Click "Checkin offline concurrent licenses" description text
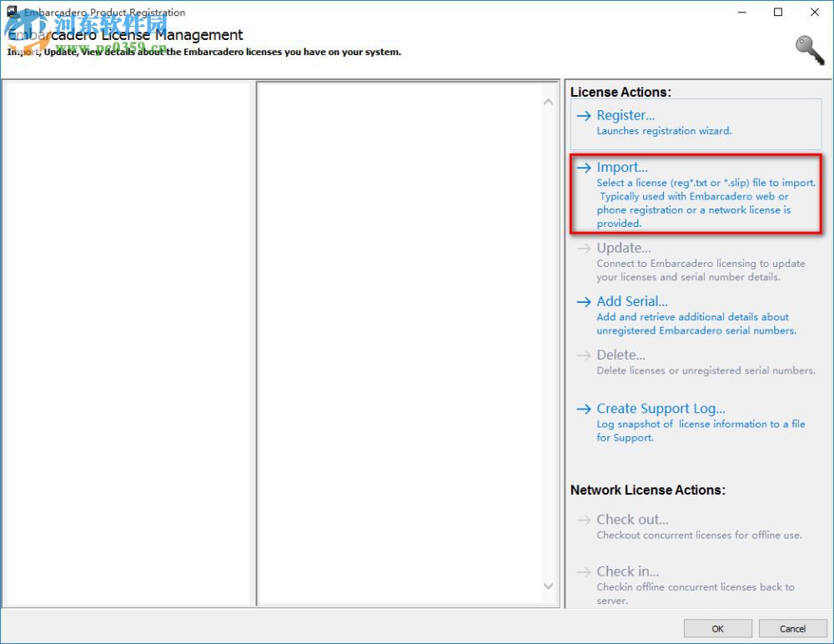 coord(696,594)
